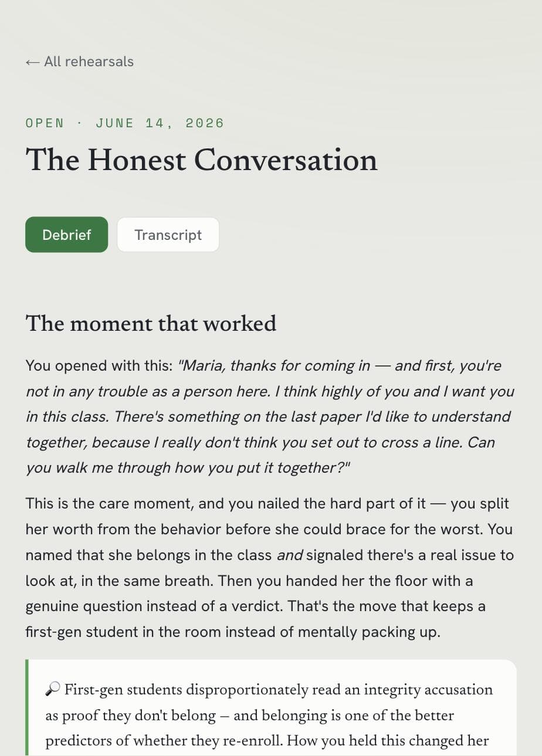542x756 pixels.
Task: Click the June 14, 2026 date
Action: click(x=160, y=123)
